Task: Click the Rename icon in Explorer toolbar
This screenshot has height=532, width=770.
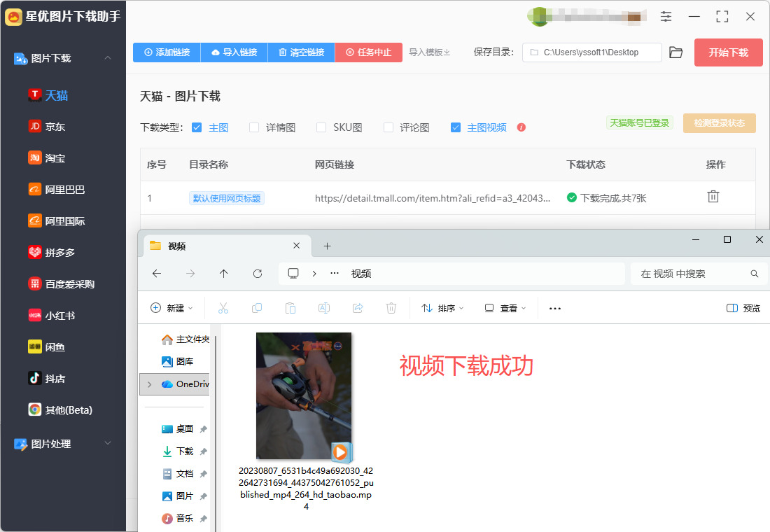Action: tap(324, 308)
